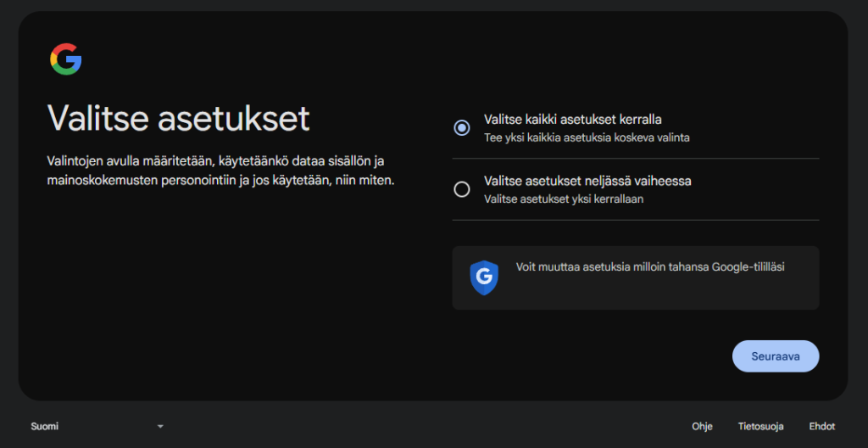Click the 'Tee yksi kaikkia asetuksia koskeva valinta' subtitle

(587, 137)
